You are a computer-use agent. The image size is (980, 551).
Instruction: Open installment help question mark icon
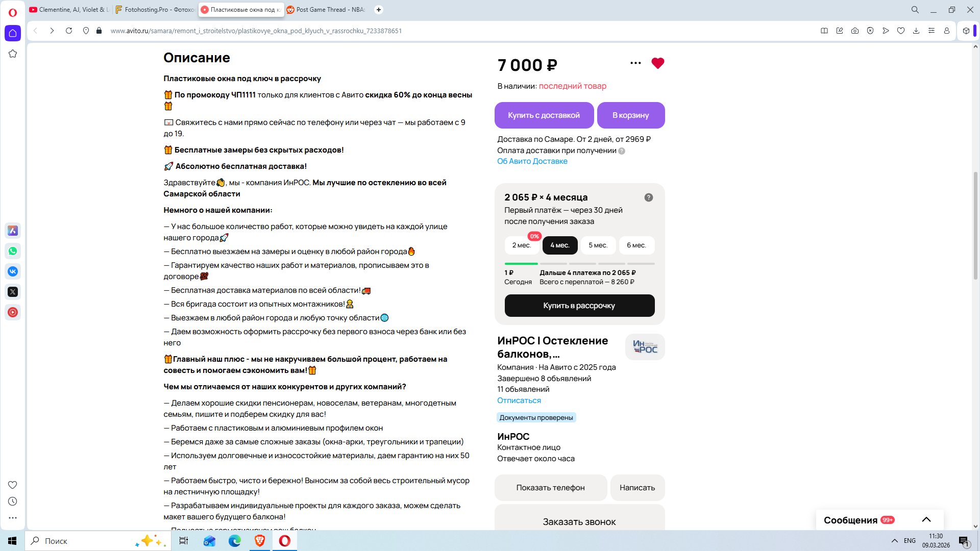(x=649, y=197)
